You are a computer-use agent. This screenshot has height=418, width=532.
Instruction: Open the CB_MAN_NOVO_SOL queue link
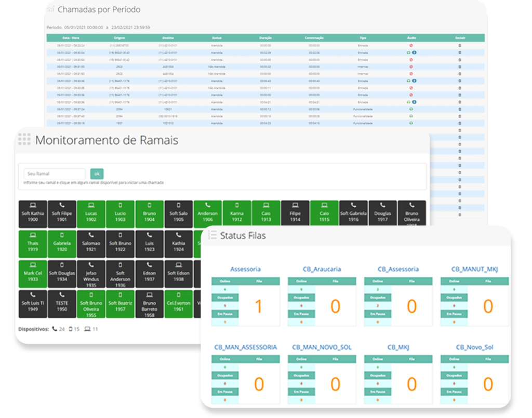coord(322,347)
